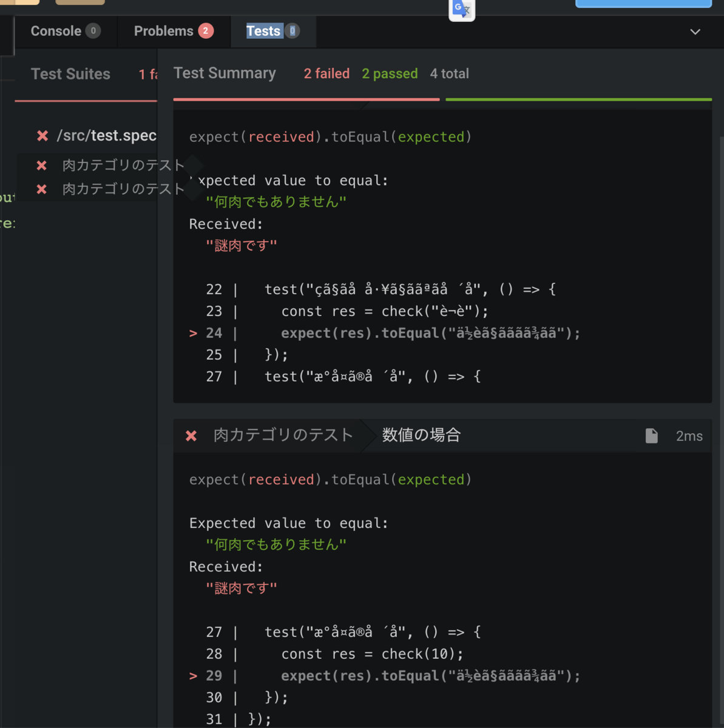Click the "4 total" count
This screenshot has height=728, width=724.
449,73
